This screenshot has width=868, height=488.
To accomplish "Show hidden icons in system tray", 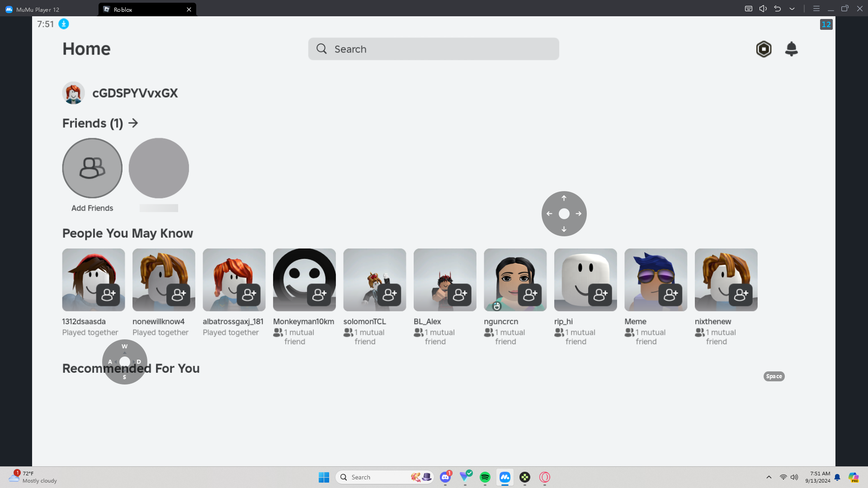I will tap(769, 477).
